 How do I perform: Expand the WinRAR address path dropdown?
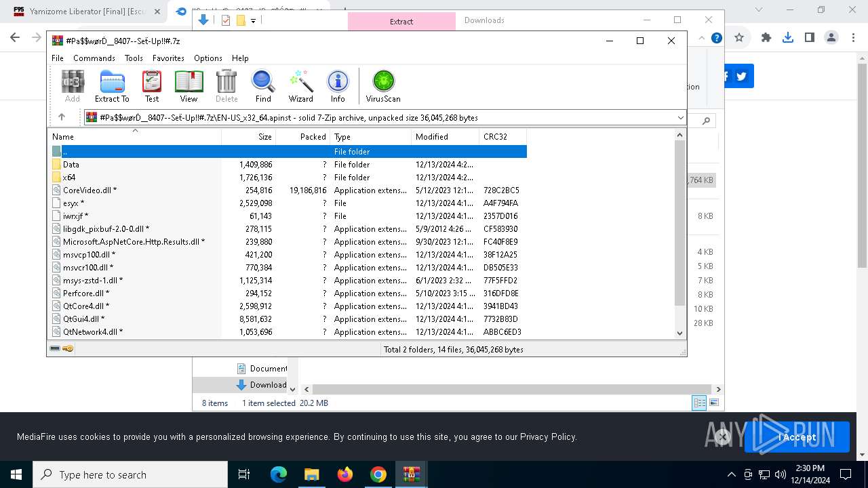pyautogui.click(x=680, y=118)
